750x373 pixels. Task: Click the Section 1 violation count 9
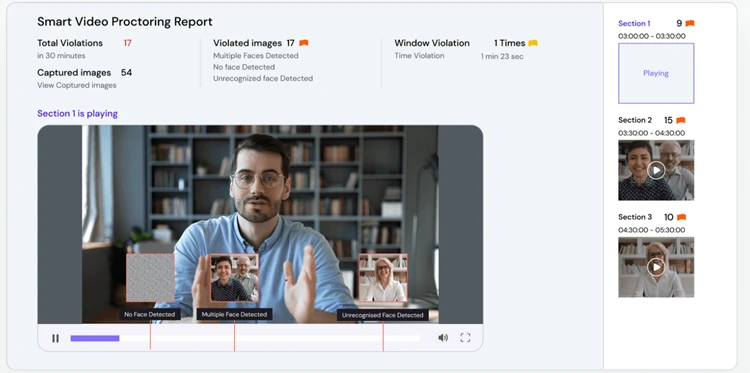(x=679, y=23)
